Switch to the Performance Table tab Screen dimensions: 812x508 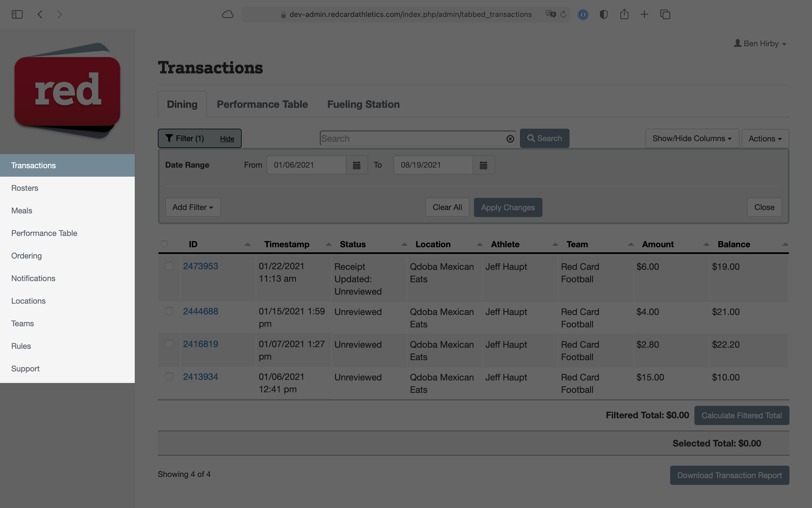262,104
